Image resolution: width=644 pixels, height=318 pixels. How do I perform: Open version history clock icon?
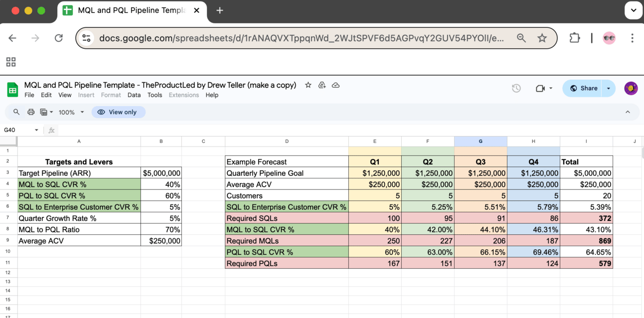pyautogui.click(x=516, y=88)
